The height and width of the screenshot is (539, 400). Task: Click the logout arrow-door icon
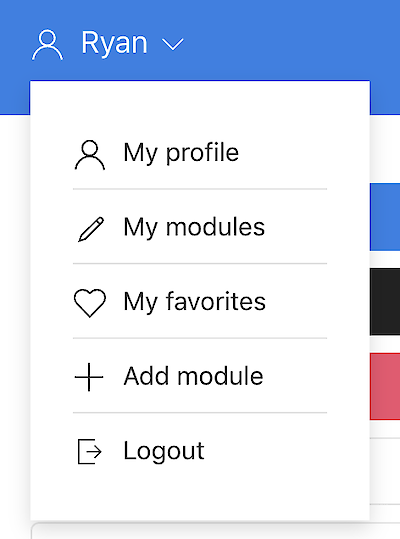89,451
